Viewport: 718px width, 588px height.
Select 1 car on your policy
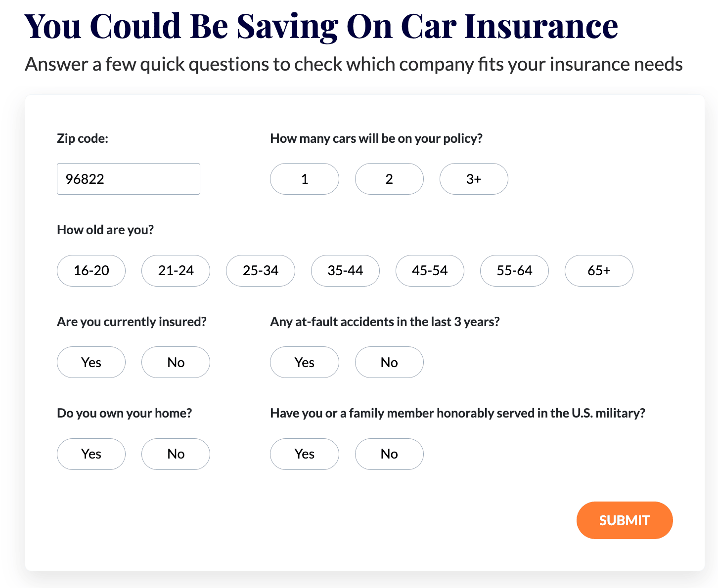[x=305, y=179]
